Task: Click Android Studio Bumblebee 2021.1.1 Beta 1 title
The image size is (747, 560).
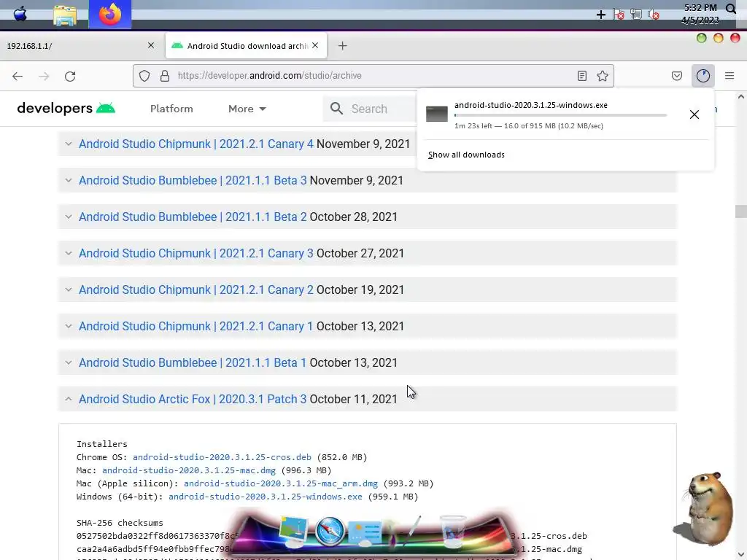Action: tap(193, 362)
